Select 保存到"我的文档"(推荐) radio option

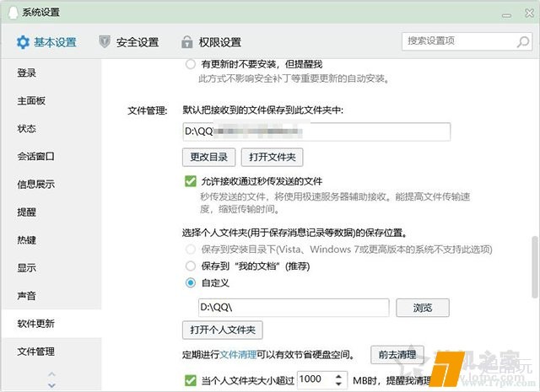(x=191, y=266)
